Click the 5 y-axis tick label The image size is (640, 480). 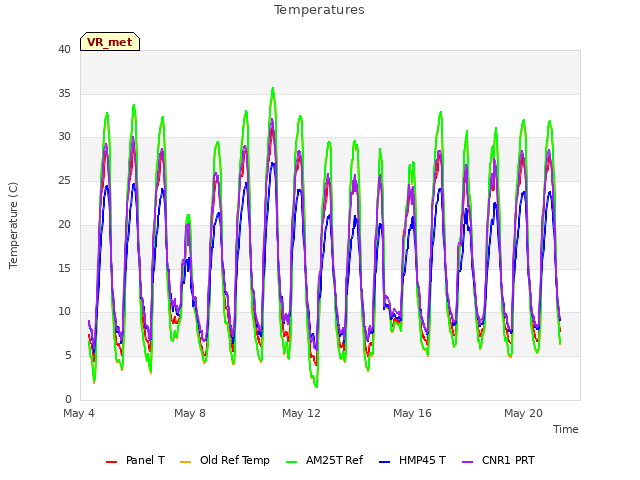tap(68, 356)
